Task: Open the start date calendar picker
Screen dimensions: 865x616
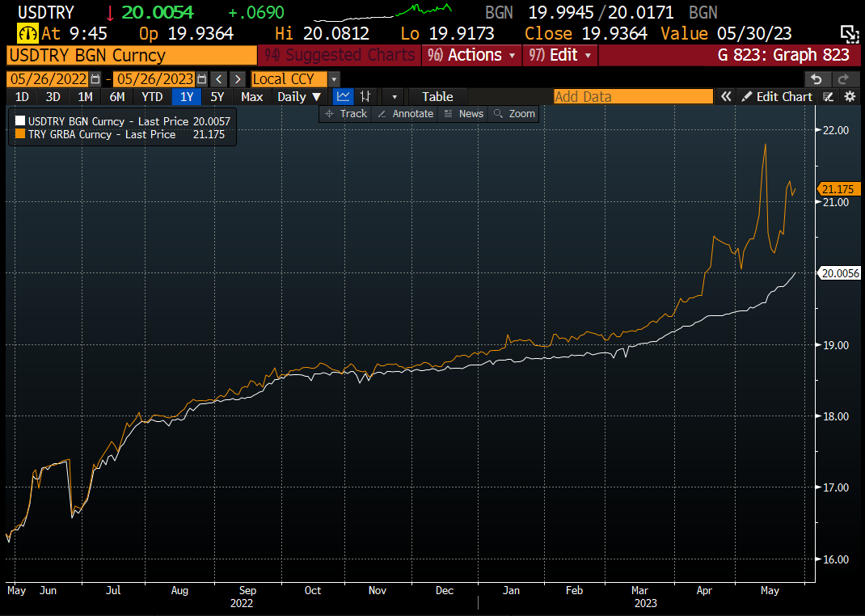Action: point(93,78)
